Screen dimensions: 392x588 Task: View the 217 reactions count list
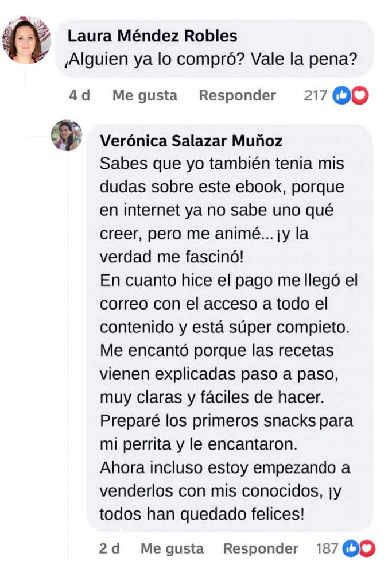point(315,95)
